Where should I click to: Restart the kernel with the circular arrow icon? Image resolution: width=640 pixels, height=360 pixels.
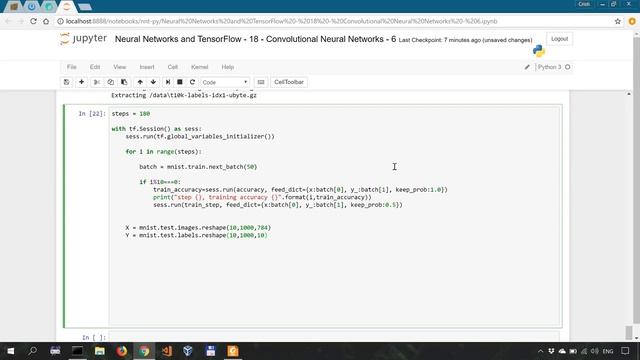click(192, 82)
